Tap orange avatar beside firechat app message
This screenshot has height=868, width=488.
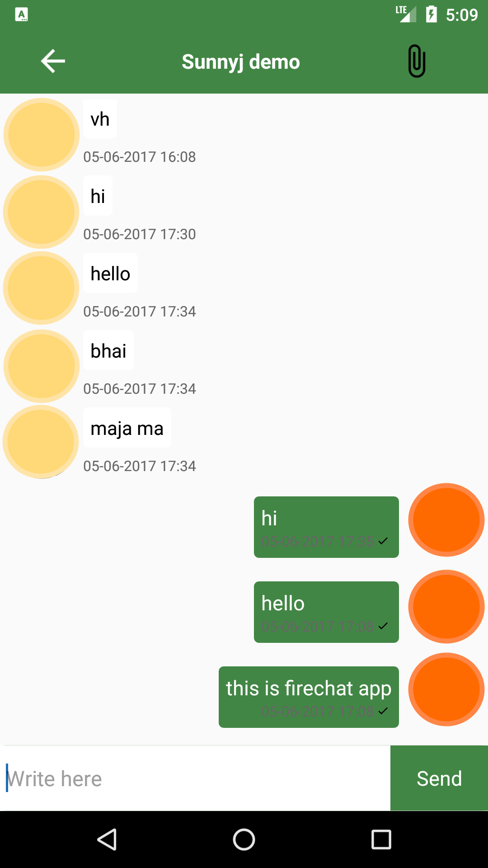[x=446, y=689]
